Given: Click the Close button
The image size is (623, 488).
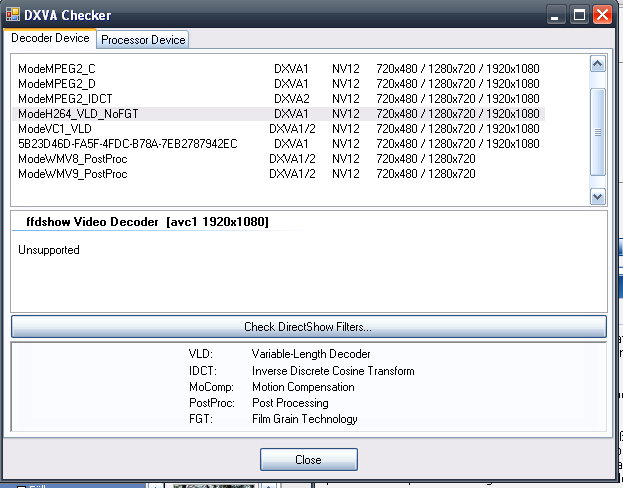Looking at the screenshot, I should 309,460.
